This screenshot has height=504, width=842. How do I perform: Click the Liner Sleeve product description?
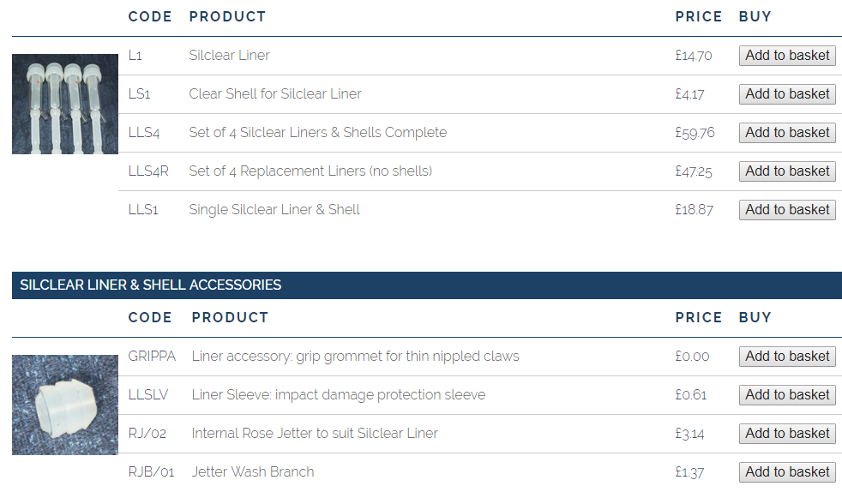coord(338,395)
